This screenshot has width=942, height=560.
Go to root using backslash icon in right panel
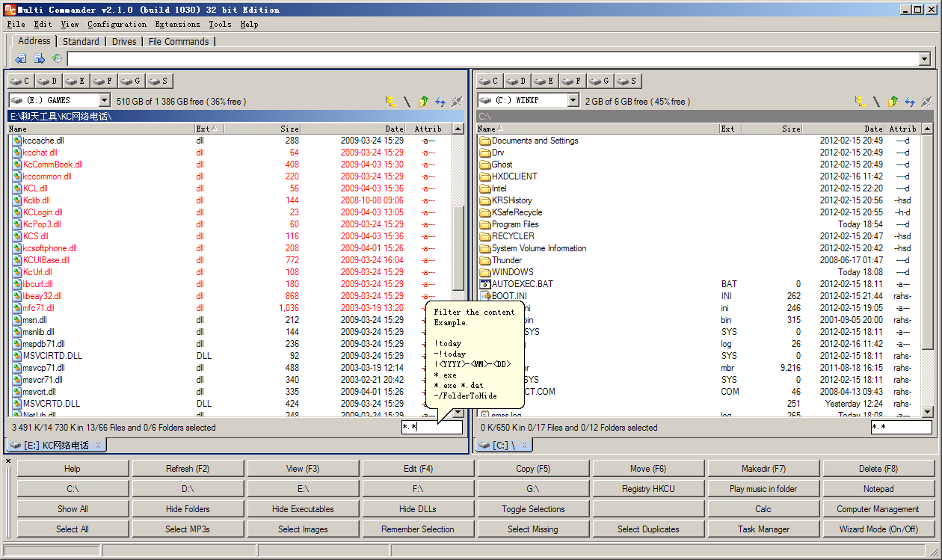876,101
